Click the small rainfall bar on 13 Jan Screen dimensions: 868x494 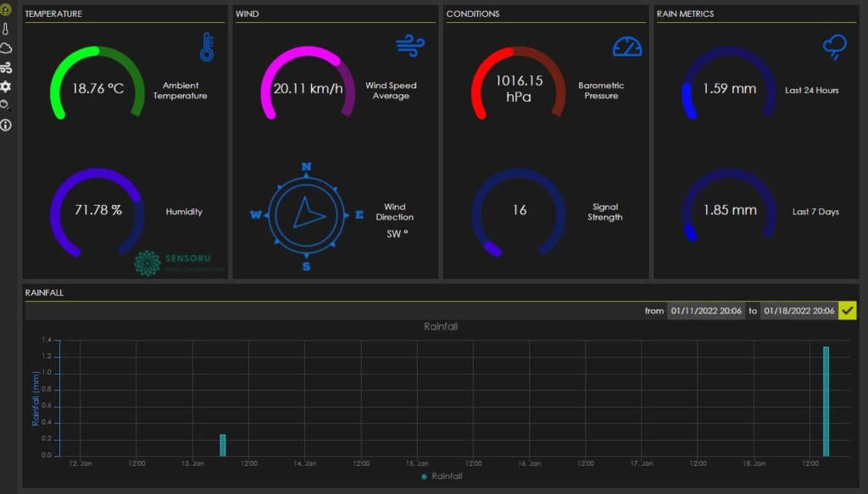pos(223,446)
